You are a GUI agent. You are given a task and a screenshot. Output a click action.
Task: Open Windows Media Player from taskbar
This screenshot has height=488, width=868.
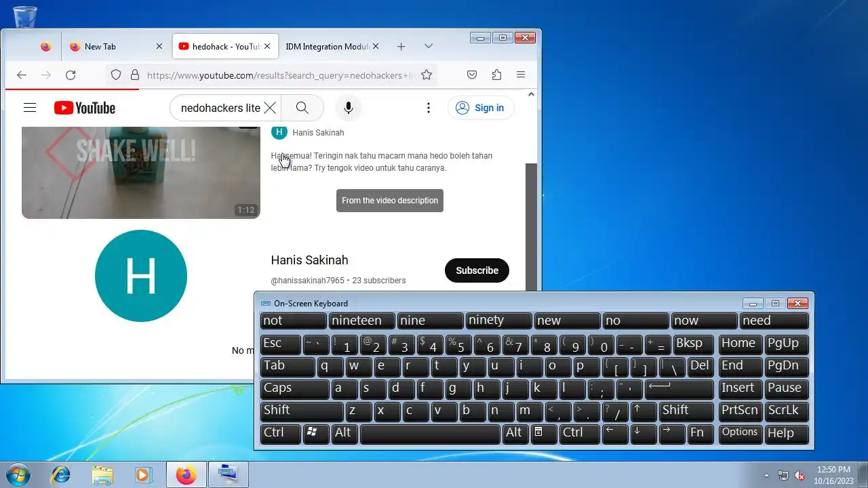coord(143,475)
